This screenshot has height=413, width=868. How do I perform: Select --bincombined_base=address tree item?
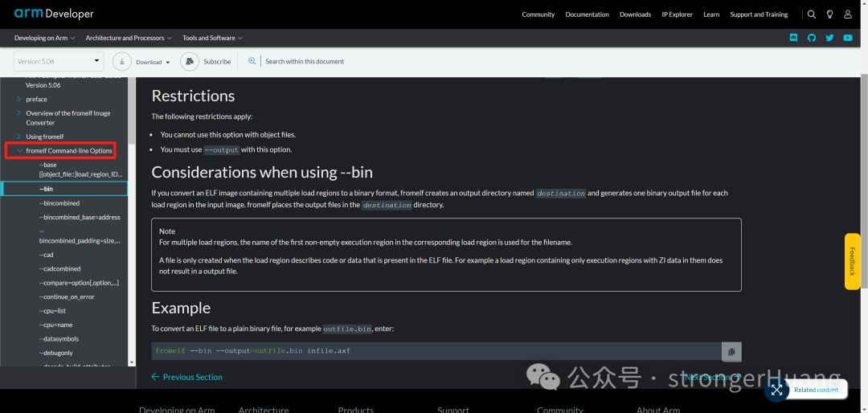pos(80,217)
